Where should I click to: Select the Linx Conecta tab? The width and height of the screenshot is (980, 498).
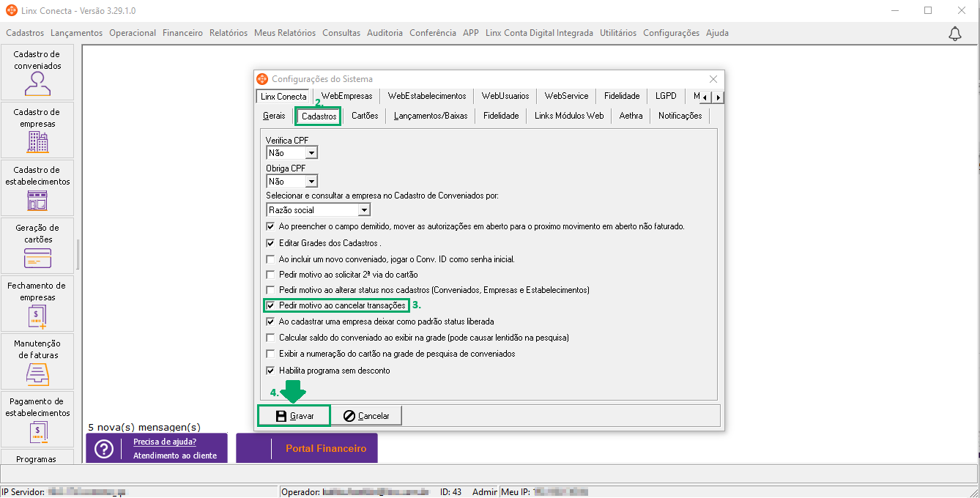coord(283,97)
